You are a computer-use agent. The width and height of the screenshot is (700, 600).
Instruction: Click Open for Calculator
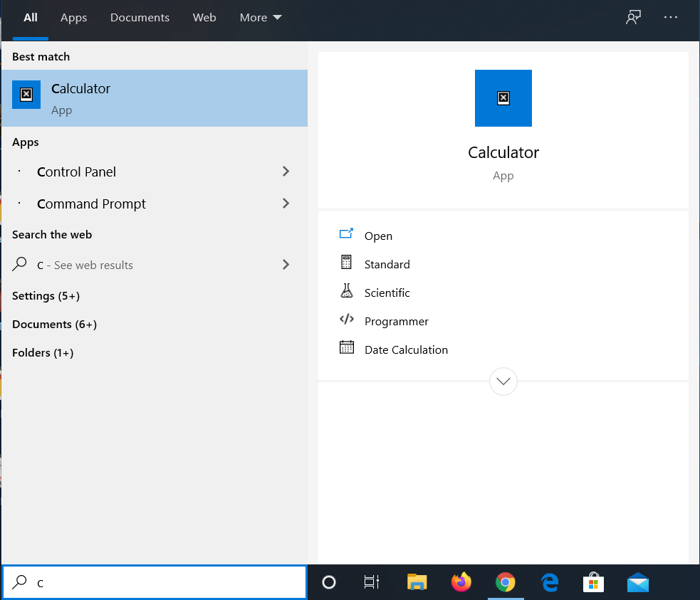(379, 236)
